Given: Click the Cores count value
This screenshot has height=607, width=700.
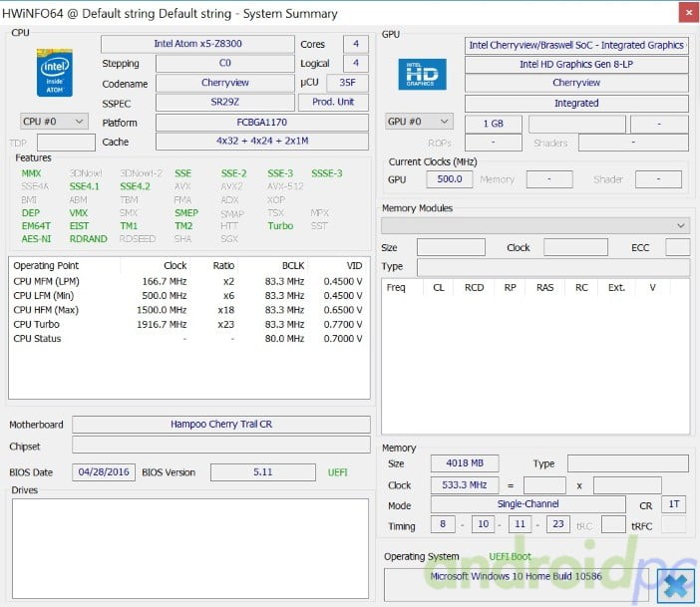Looking at the screenshot, I should click(x=356, y=44).
